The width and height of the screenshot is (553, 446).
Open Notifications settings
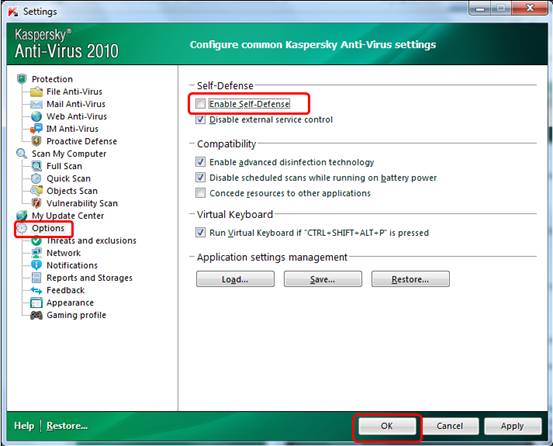(72, 265)
